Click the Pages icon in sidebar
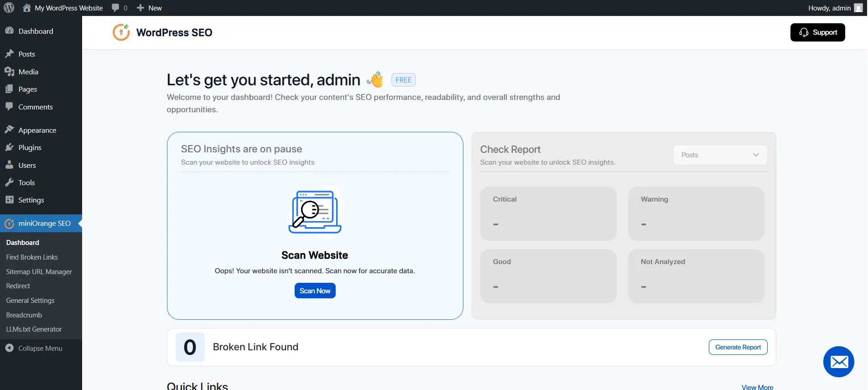Viewport: 868px width, 390px height. point(10,89)
